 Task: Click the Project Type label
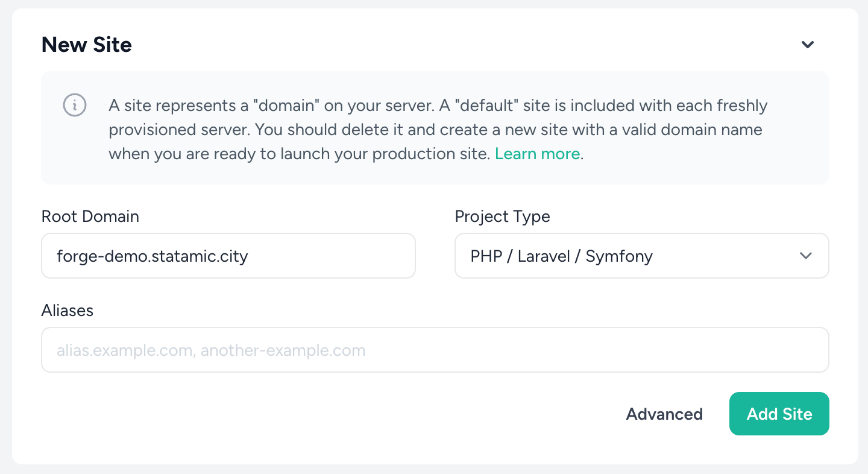click(x=503, y=216)
